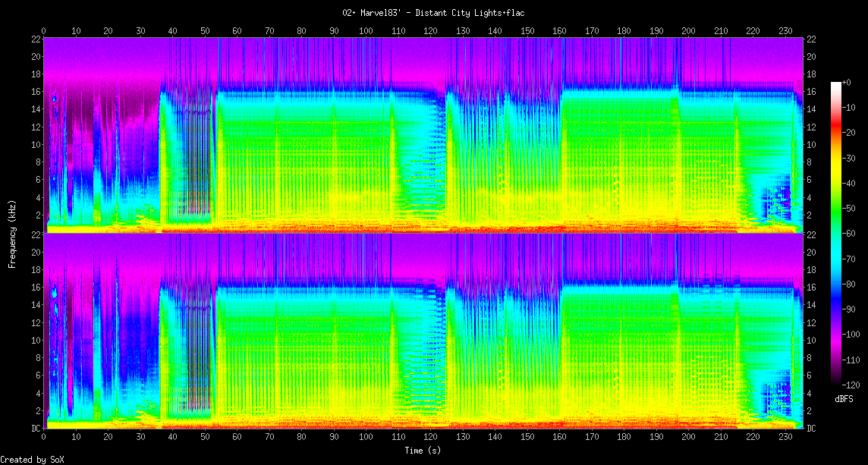This screenshot has height=465, width=868.
Task: Select the 230 second mark on the bottom time axis
Action: (785, 437)
